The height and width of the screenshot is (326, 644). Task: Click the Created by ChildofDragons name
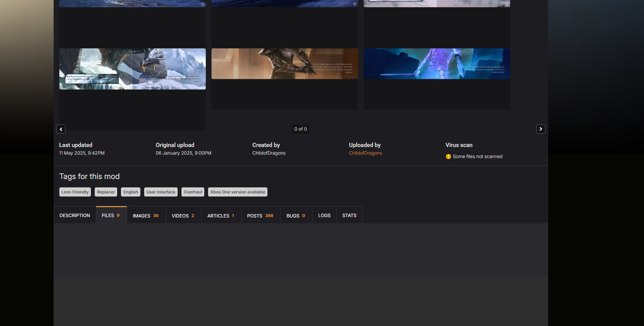click(269, 153)
